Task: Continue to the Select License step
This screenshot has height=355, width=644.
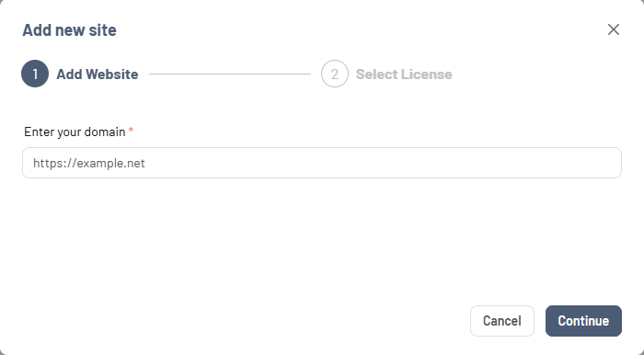Action: [583, 321]
